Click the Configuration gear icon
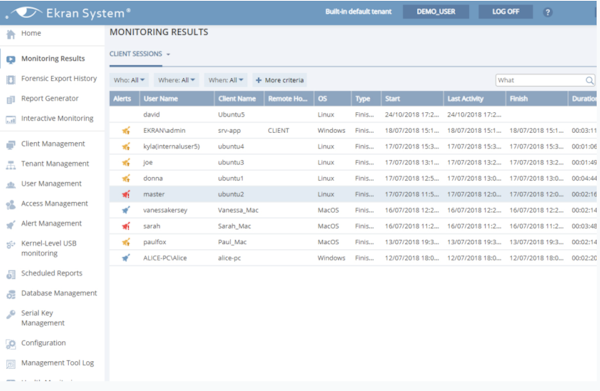The image size is (600, 391). click(x=11, y=344)
